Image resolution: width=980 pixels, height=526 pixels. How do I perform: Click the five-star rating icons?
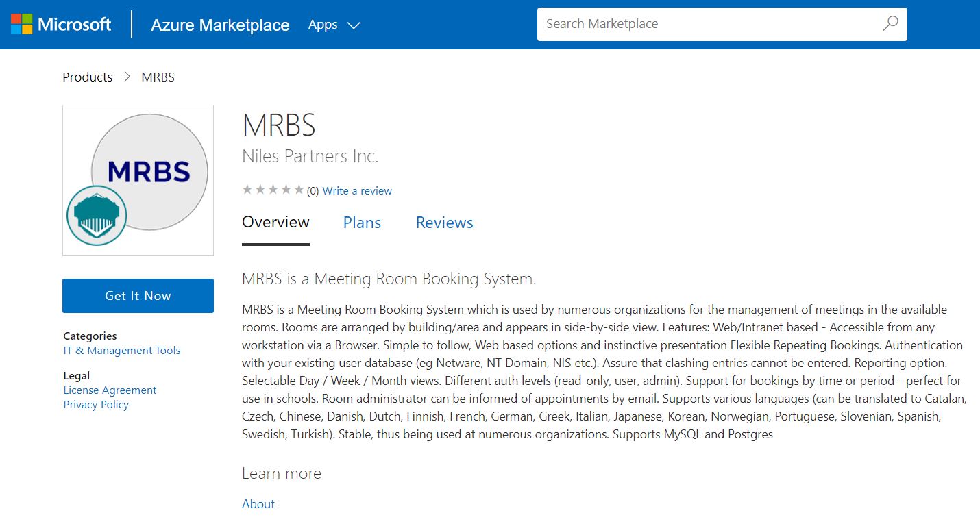[273, 190]
